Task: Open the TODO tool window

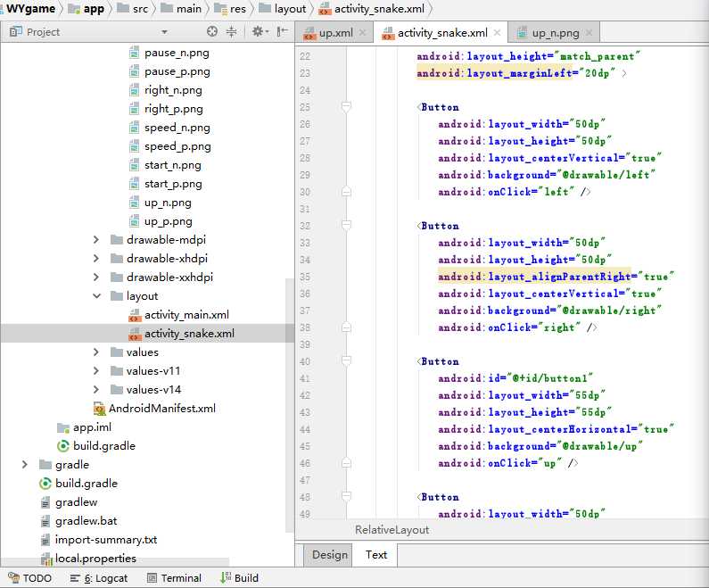Action: pos(29,578)
